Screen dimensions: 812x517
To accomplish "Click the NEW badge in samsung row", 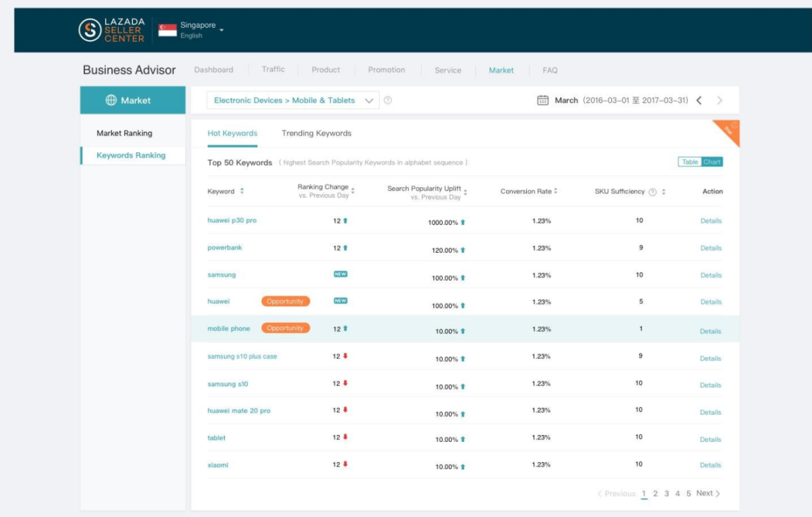I will pyautogui.click(x=341, y=275).
